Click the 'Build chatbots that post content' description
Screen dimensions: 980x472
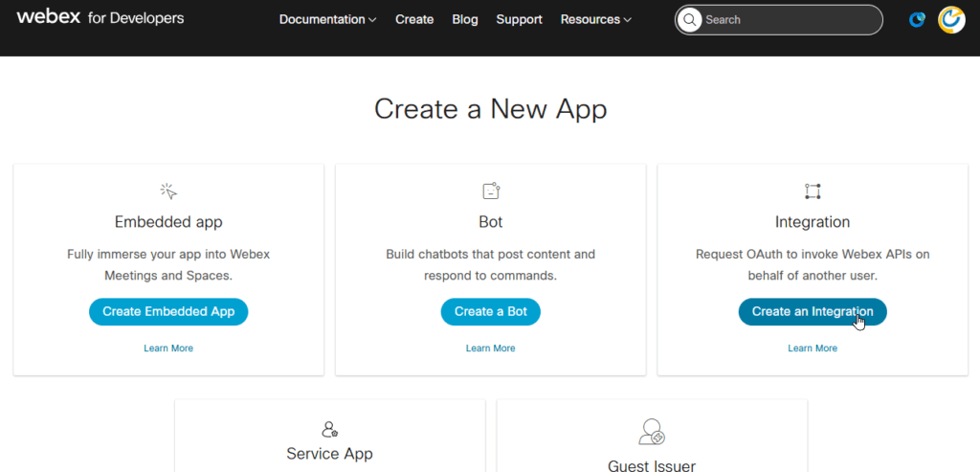[x=491, y=265]
